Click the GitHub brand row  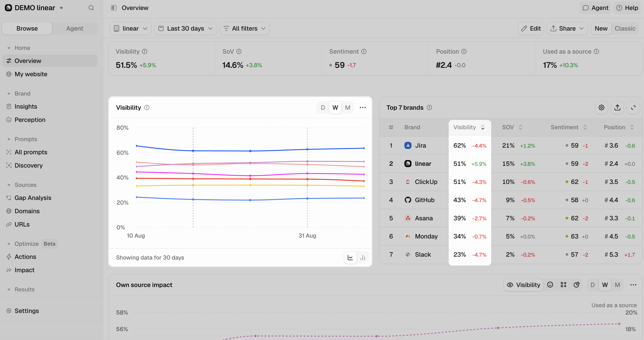point(511,200)
